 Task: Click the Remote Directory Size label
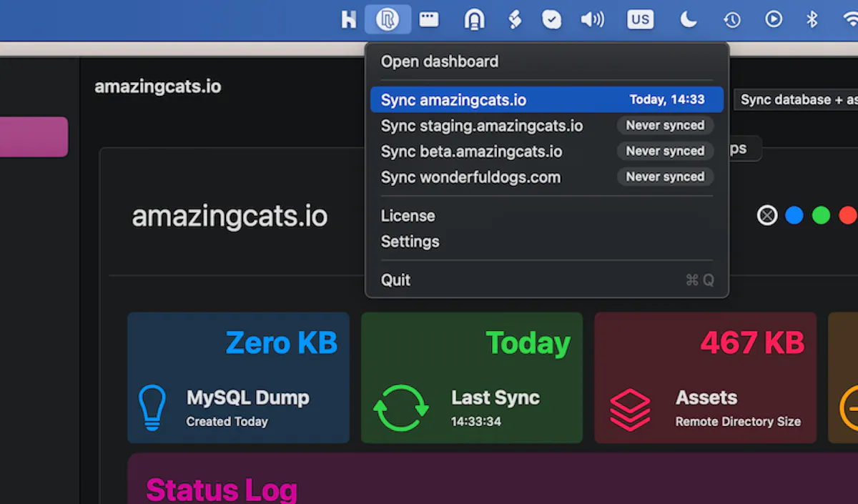pyautogui.click(x=738, y=422)
